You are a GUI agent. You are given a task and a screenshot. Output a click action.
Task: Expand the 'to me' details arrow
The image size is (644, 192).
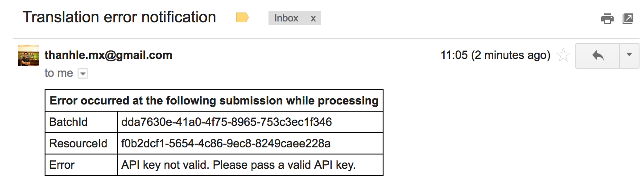(x=83, y=74)
